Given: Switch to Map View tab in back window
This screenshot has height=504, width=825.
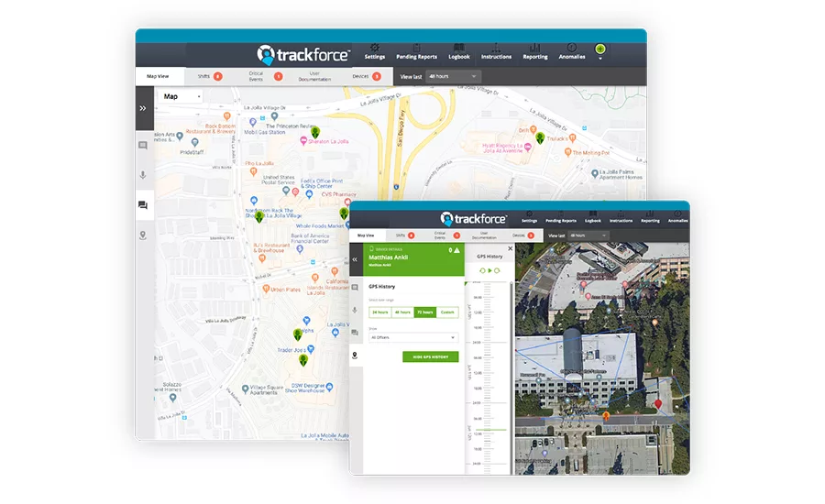Looking at the screenshot, I should (159, 76).
